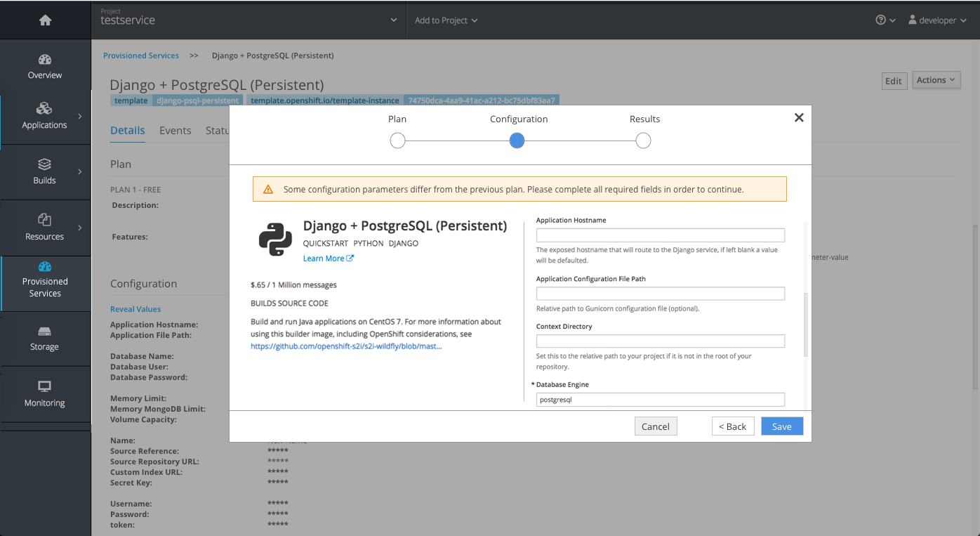Click the page's vertical scrollbar
The width and height of the screenshot is (980, 536).
click(x=975, y=307)
